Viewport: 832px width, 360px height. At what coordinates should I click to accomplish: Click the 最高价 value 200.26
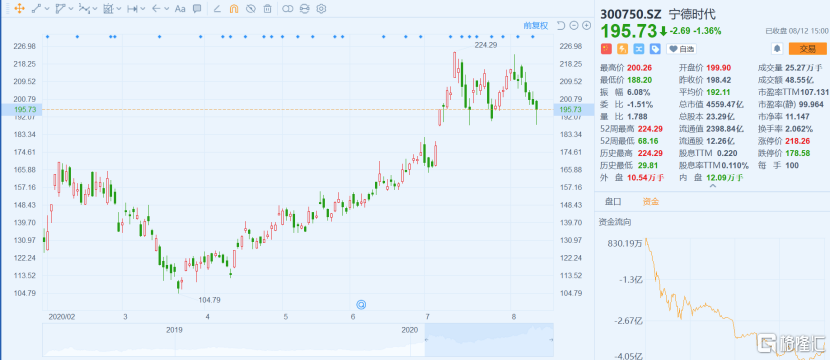point(639,67)
